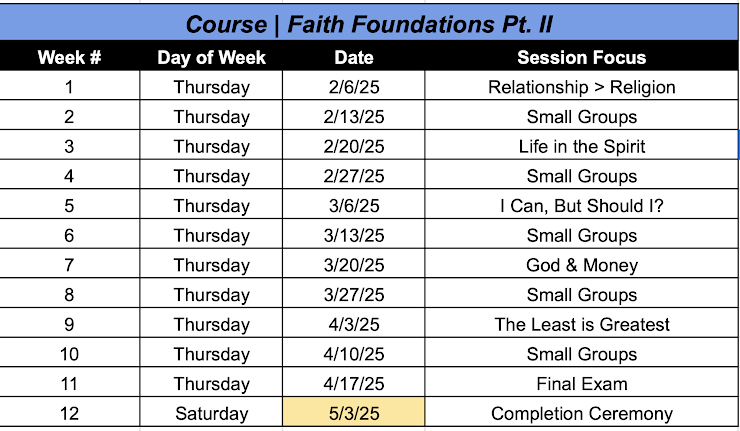The image size is (740, 431).
Task: Click the yellow highlighted 5/3/25 cell
Action: tap(354, 414)
